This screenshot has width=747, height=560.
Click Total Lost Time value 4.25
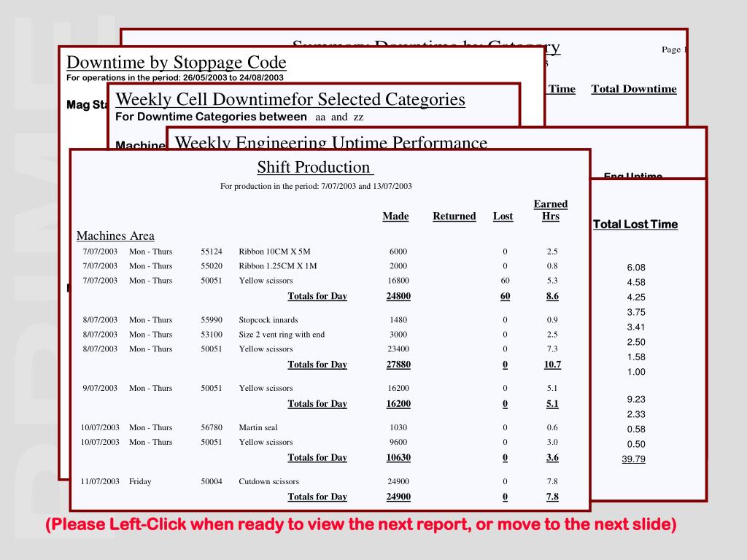(x=636, y=297)
